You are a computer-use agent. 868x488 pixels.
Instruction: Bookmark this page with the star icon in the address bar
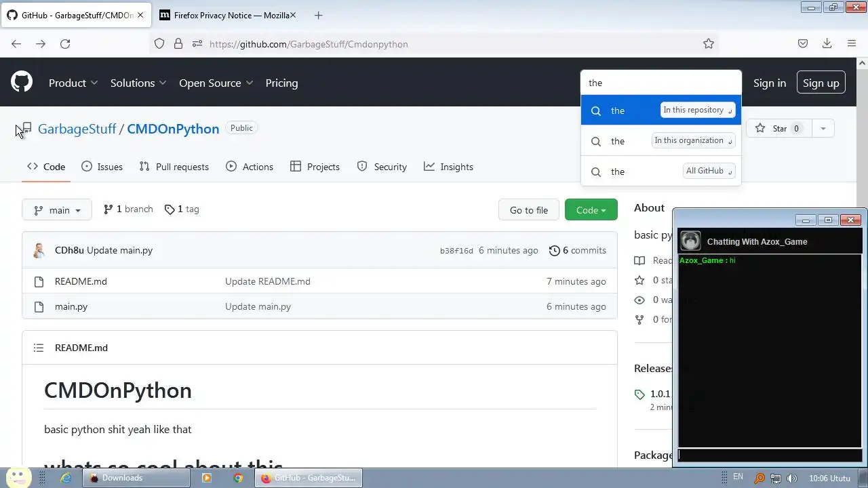coord(709,44)
